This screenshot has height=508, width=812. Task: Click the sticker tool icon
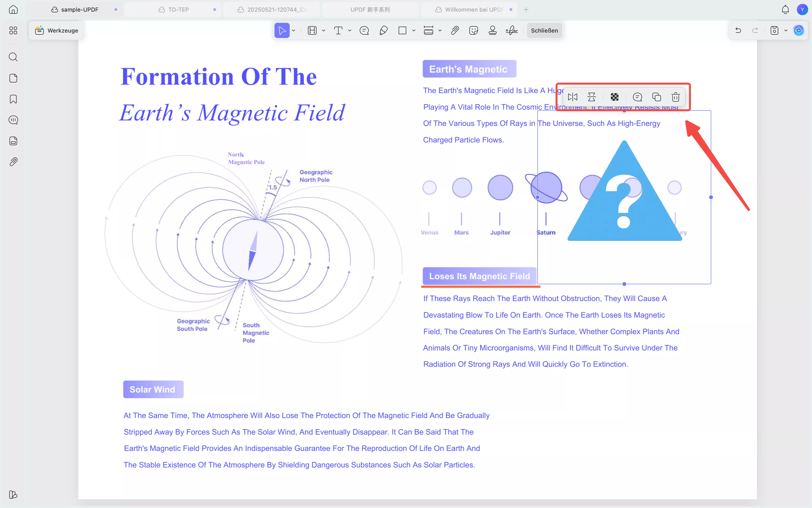click(x=473, y=31)
